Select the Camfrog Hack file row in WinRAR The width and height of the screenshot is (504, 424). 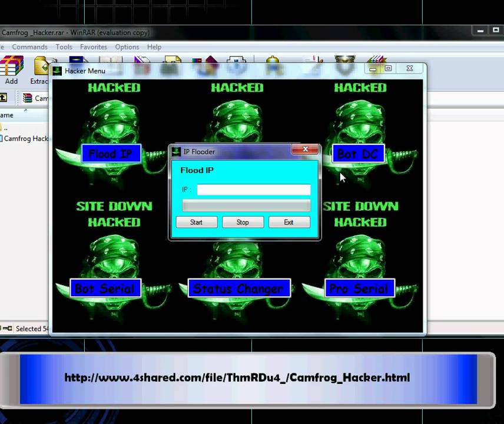click(x=24, y=138)
